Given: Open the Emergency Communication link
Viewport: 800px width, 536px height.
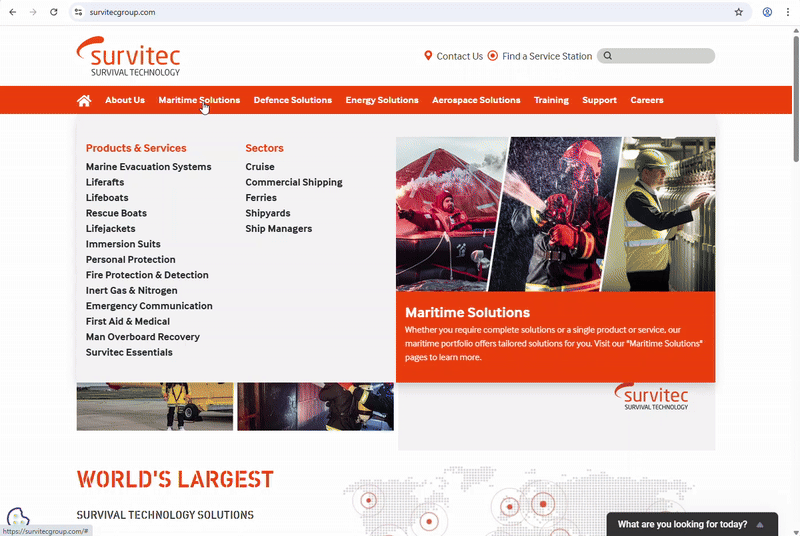Looking at the screenshot, I should pyautogui.click(x=149, y=306).
